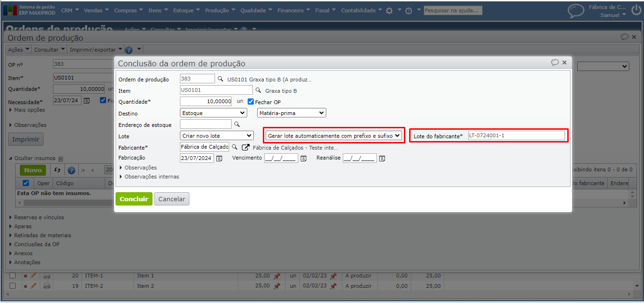Toggle the Fechar OP checkbox

tap(251, 101)
